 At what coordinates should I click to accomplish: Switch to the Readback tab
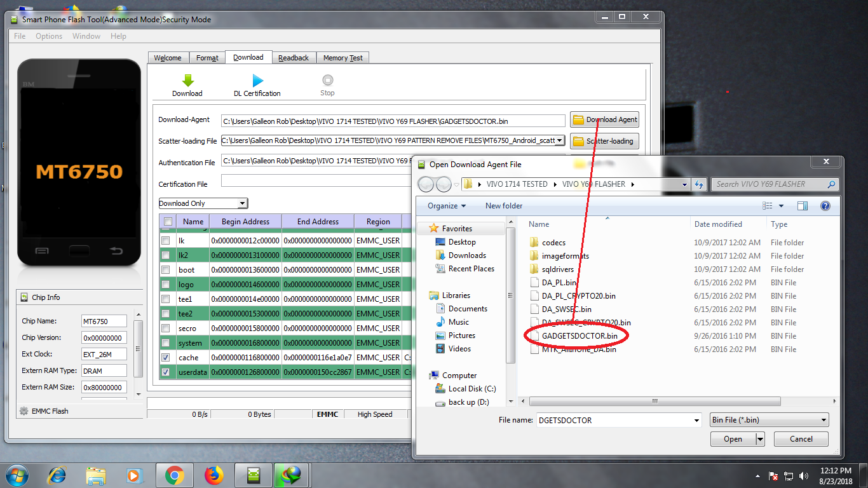point(294,58)
